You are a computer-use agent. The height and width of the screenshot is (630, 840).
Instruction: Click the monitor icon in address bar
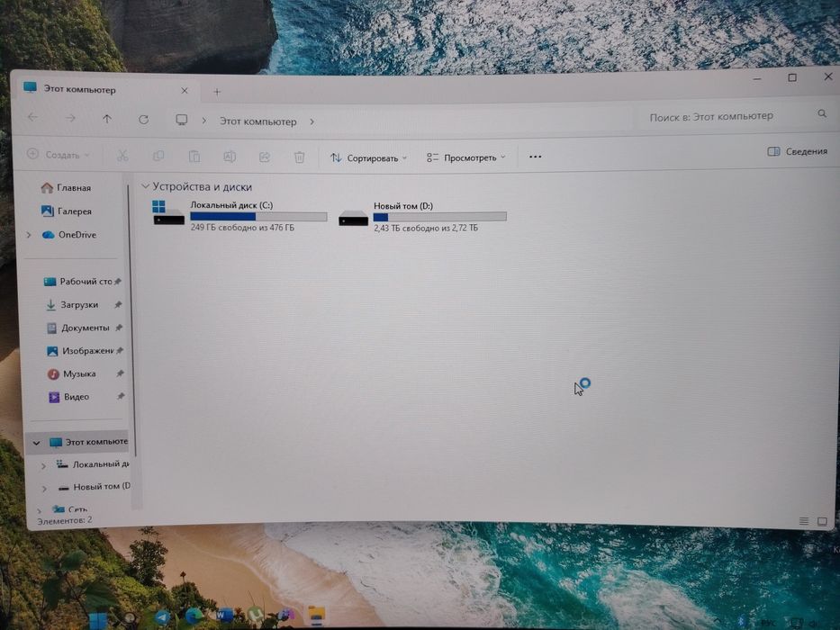182,120
